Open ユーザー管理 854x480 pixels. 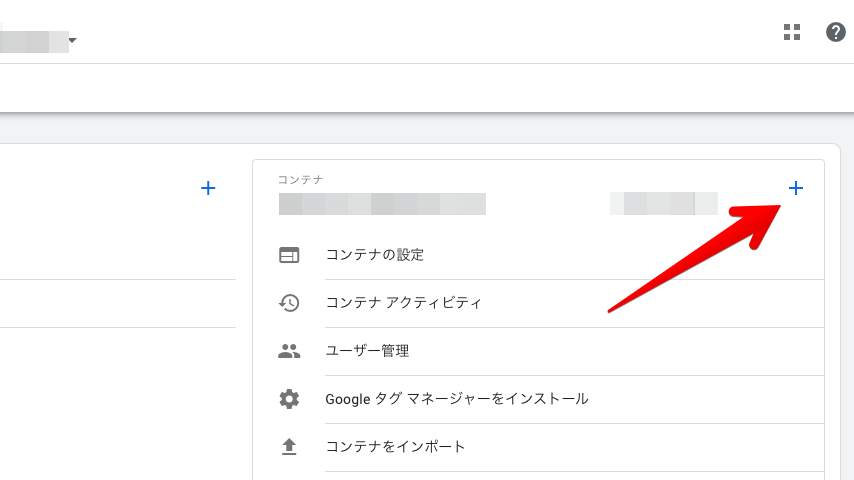coord(367,351)
